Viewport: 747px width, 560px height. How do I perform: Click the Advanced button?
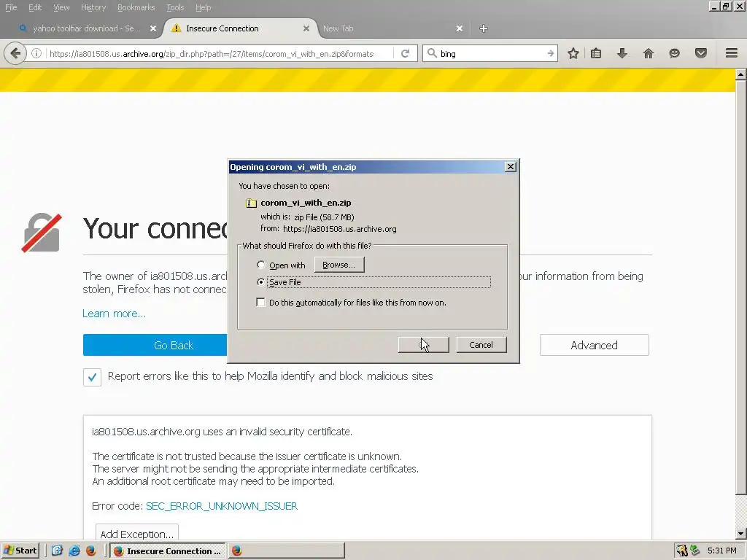coord(594,345)
